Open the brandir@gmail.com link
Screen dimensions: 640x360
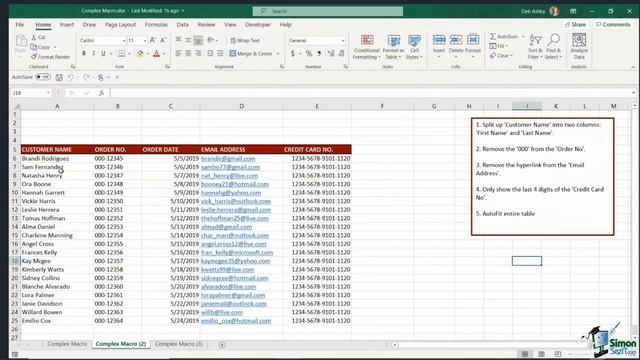click(x=228, y=158)
